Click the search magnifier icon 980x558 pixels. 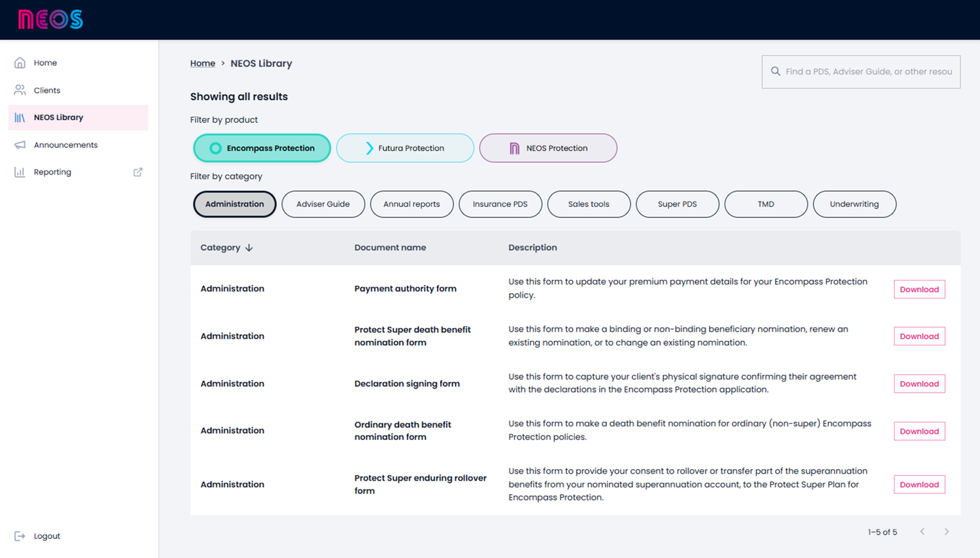point(776,72)
